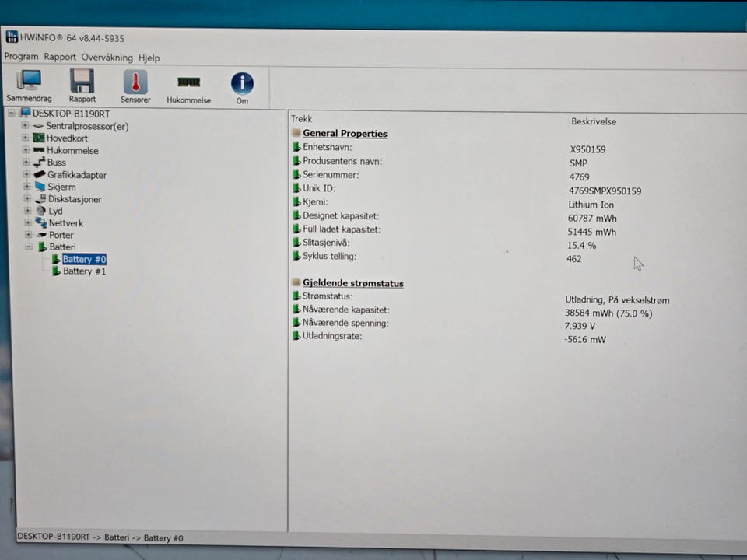Expand the Hovedkort node
This screenshot has width=747, height=560.
[x=25, y=138]
